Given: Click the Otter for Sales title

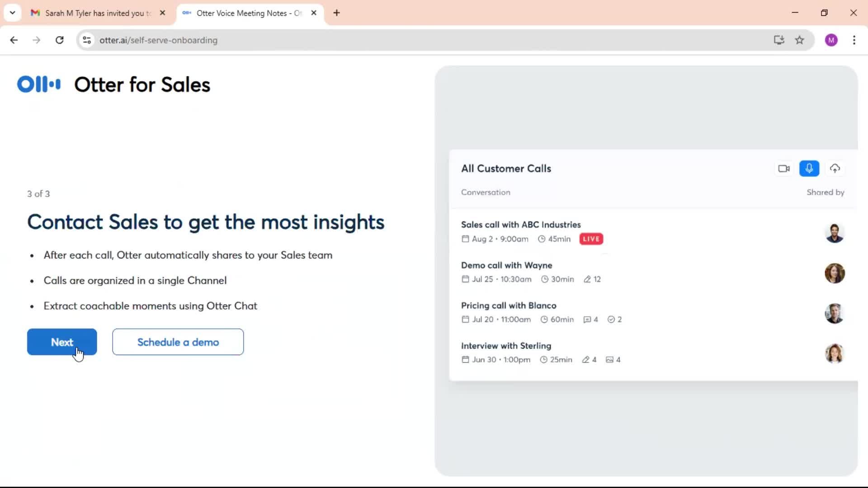Looking at the screenshot, I should [x=142, y=85].
